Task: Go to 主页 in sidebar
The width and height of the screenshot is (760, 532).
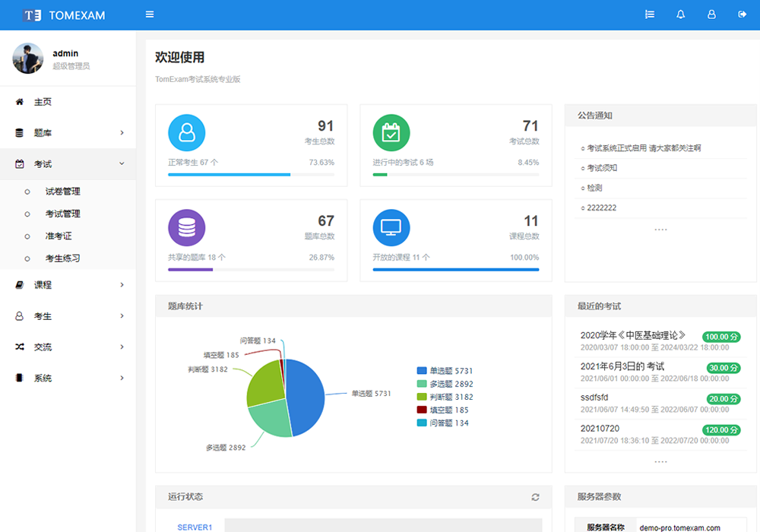Action: (43, 102)
